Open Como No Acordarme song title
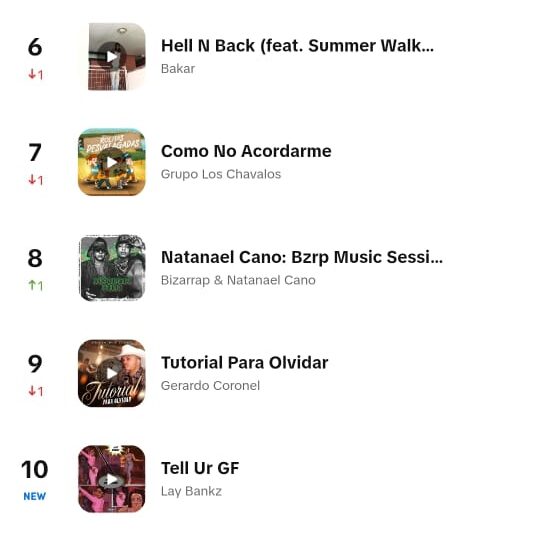Viewport: 540px width, 540px height. (246, 151)
